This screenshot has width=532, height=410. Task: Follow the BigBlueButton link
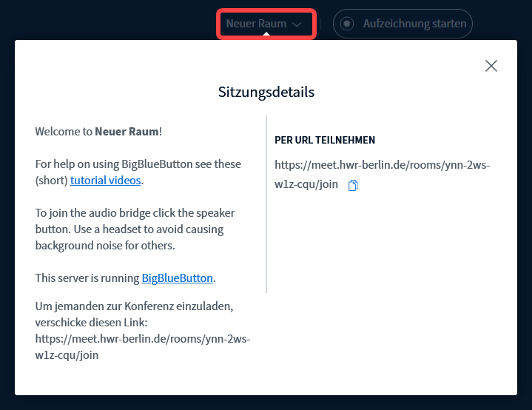point(177,278)
